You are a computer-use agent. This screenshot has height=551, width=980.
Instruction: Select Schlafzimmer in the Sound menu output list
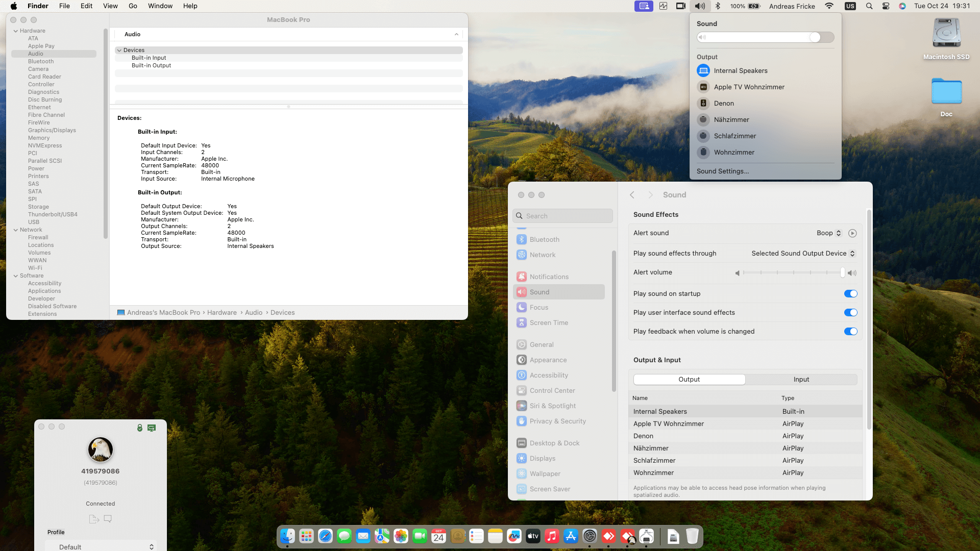(x=765, y=136)
